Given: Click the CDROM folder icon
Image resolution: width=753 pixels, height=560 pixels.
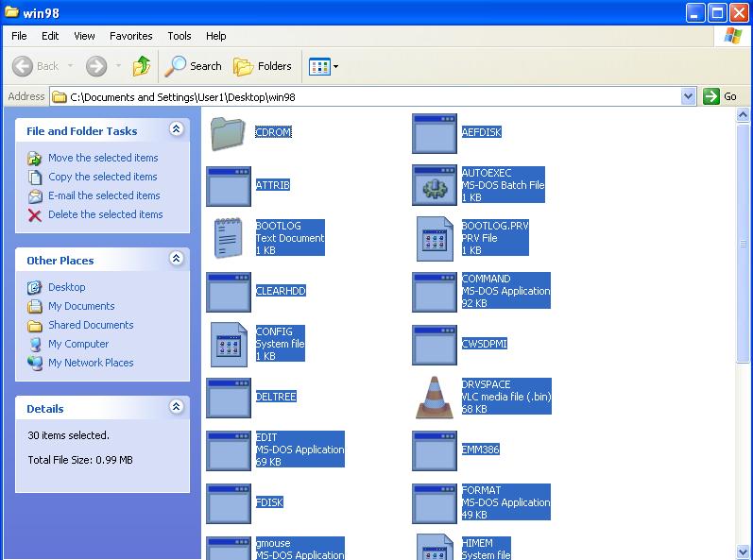Looking at the screenshot, I should (228, 134).
